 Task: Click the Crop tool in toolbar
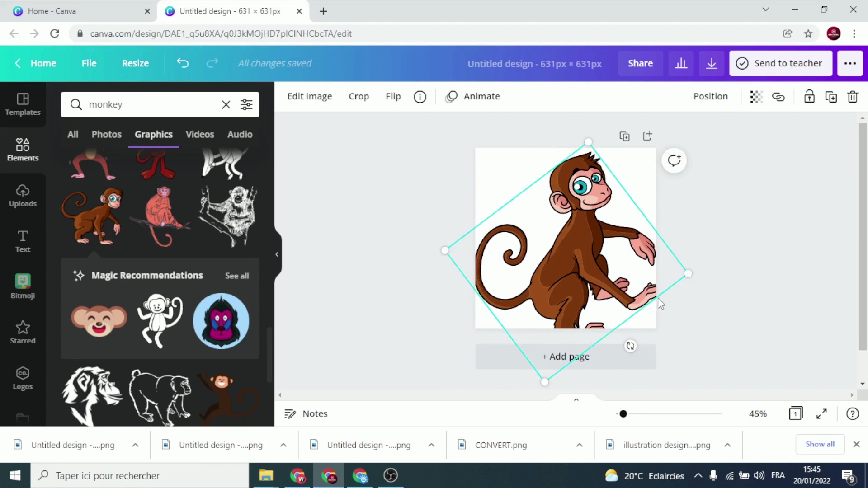[359, 96]
